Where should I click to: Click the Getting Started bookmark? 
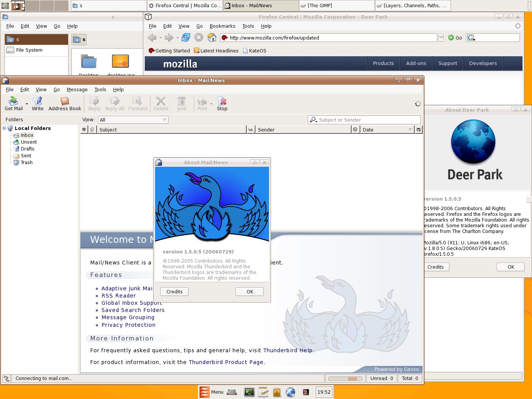[x=169, y=51]
